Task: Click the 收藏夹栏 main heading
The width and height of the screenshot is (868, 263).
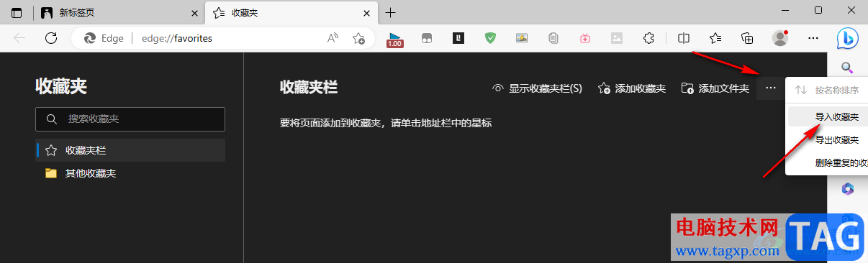Action: [309, 88]
